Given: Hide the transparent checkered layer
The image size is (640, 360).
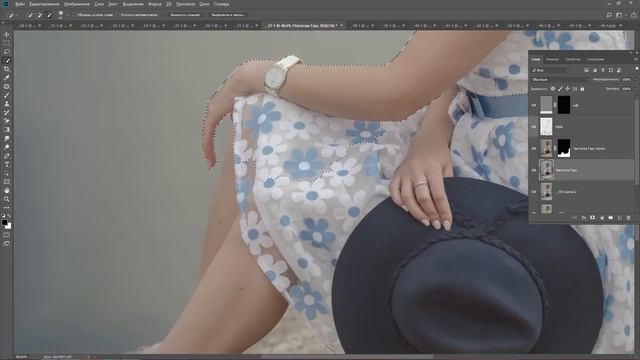Looking at the screenshot, I should (x=533, y=127).
